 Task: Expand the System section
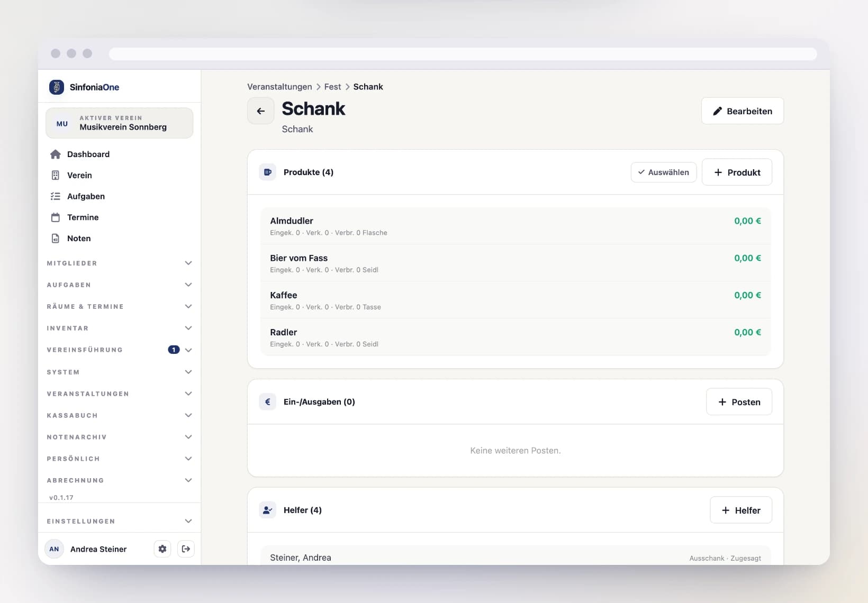click(119, 372)
